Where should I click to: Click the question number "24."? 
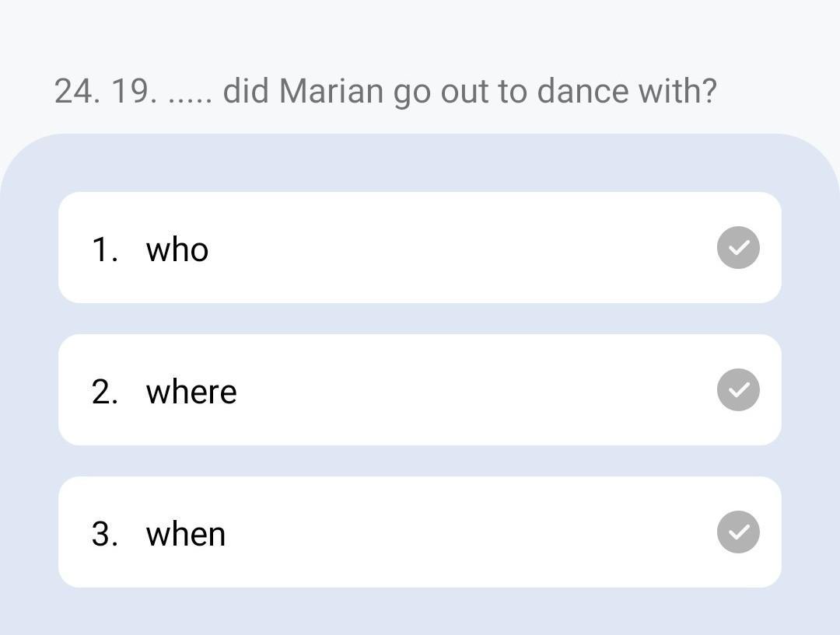point(78,91)
